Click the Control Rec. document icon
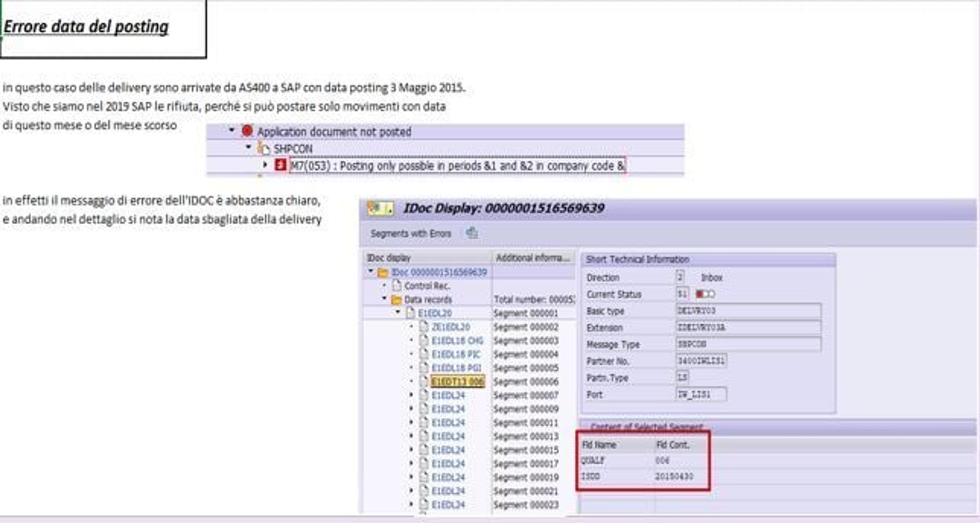Viewport: 980px width, 523px height. pyautogui.click(x=397, y=285)
